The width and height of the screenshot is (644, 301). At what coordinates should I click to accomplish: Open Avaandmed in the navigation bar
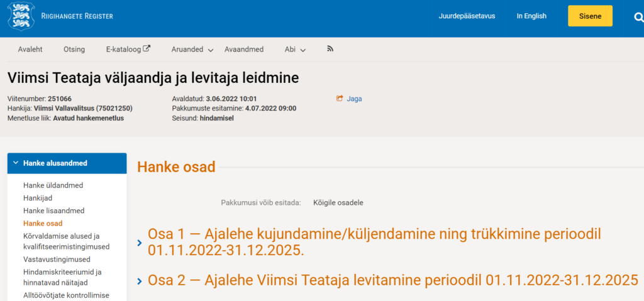coord(244,49)
